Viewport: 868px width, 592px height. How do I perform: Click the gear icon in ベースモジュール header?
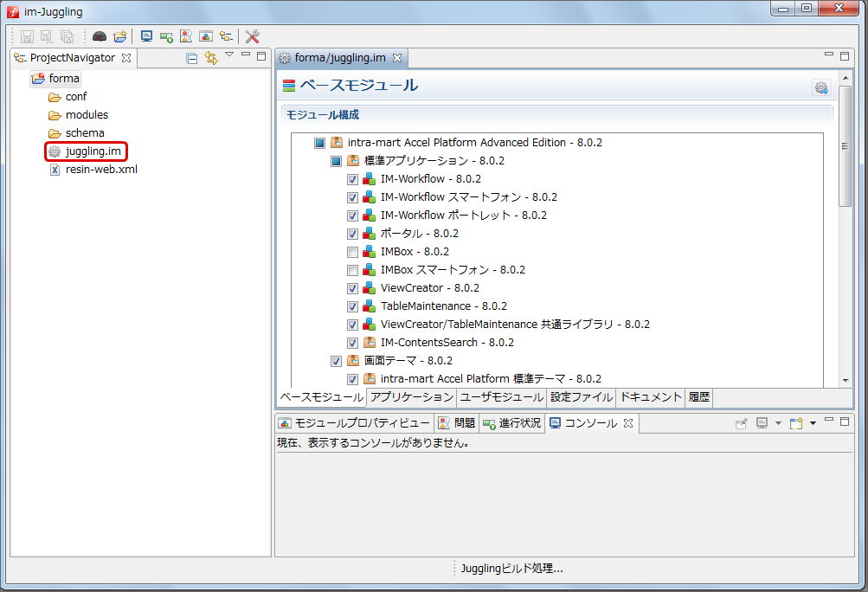(x=820, y=87)
